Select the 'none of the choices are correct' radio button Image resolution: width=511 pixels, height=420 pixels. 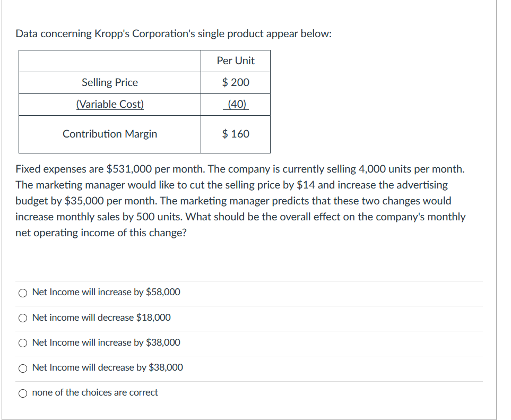(x=23, y=393)
